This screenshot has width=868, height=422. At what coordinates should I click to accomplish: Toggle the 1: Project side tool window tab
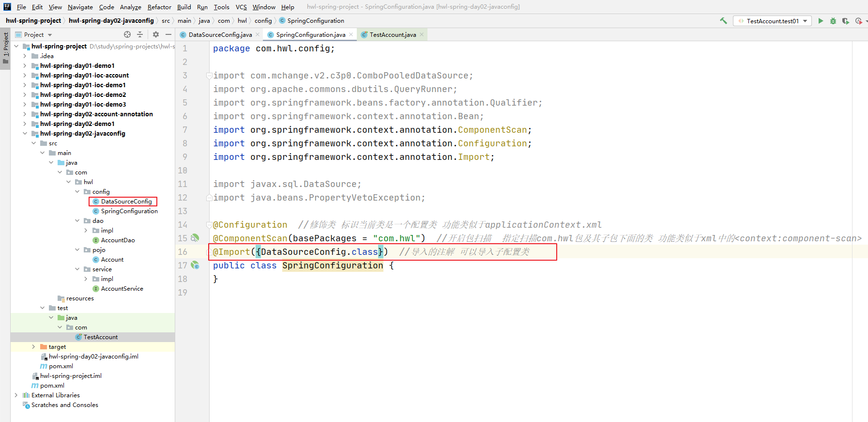[x=5, y=48]
